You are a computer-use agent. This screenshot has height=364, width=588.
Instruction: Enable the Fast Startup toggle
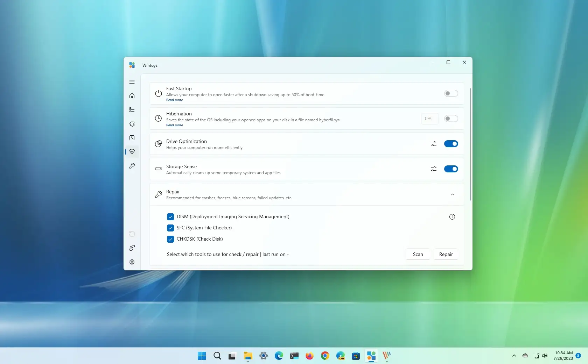[451, 93]
